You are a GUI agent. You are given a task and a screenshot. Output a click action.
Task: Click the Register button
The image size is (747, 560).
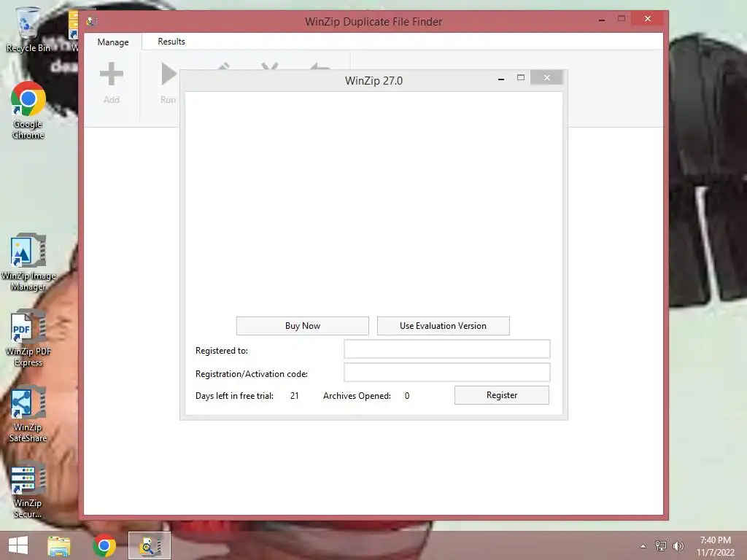pos(502,395)
